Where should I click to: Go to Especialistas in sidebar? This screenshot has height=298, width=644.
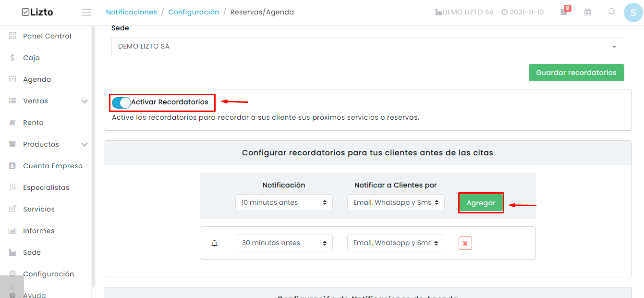coord(46,187)
